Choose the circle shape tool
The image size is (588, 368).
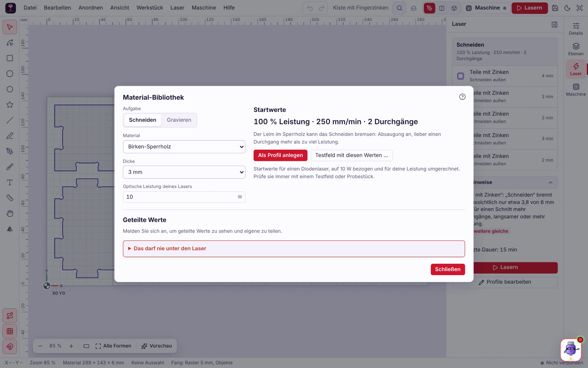[10, 74]
